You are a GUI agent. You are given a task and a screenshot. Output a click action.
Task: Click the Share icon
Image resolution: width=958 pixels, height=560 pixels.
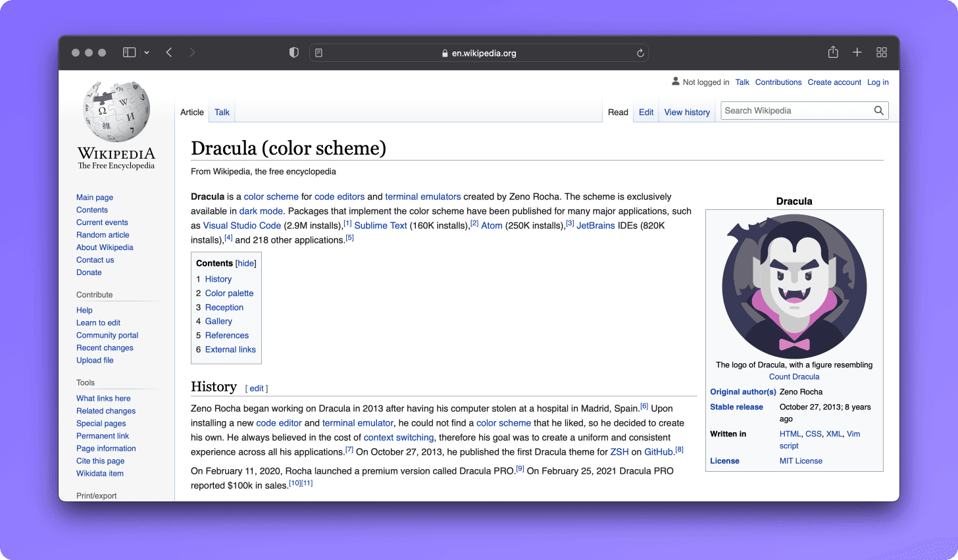833,51
